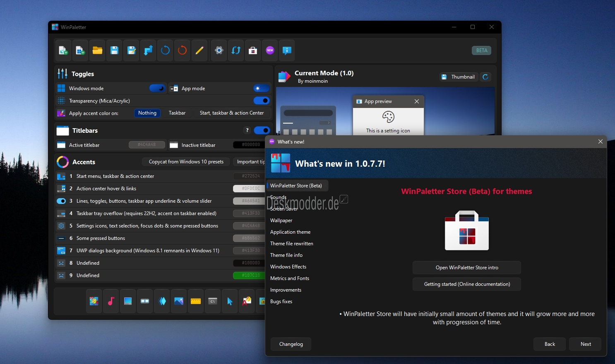Open WinPaletter Store shopping bag toolbar icon
This screenshot has width=615, height=364.
[x=253, y=50]
